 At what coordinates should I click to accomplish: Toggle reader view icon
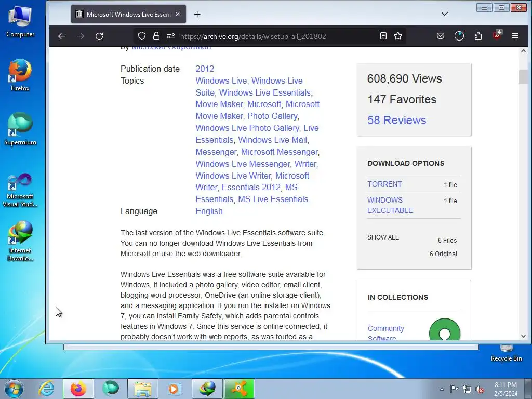(383, 36)
